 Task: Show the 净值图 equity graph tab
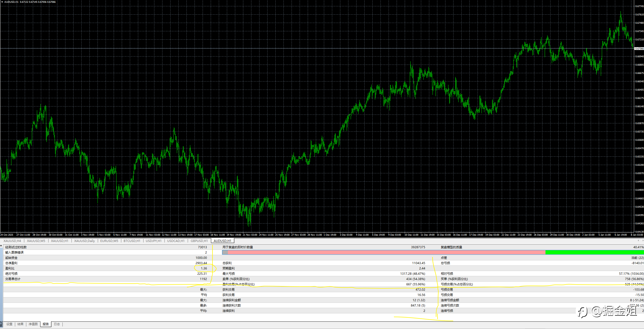pyautogui.click(x=33, y=324)
